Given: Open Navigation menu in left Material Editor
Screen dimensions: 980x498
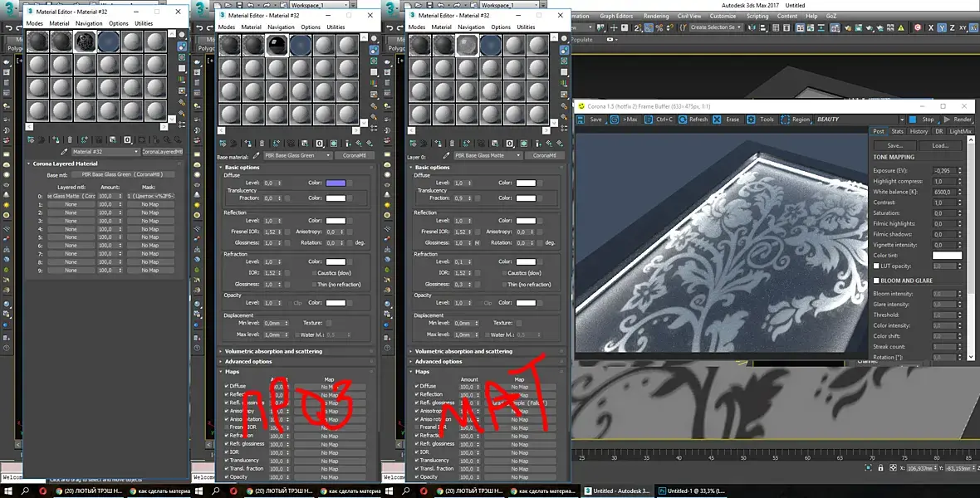Looking at the screenshot, I should 89,24.
